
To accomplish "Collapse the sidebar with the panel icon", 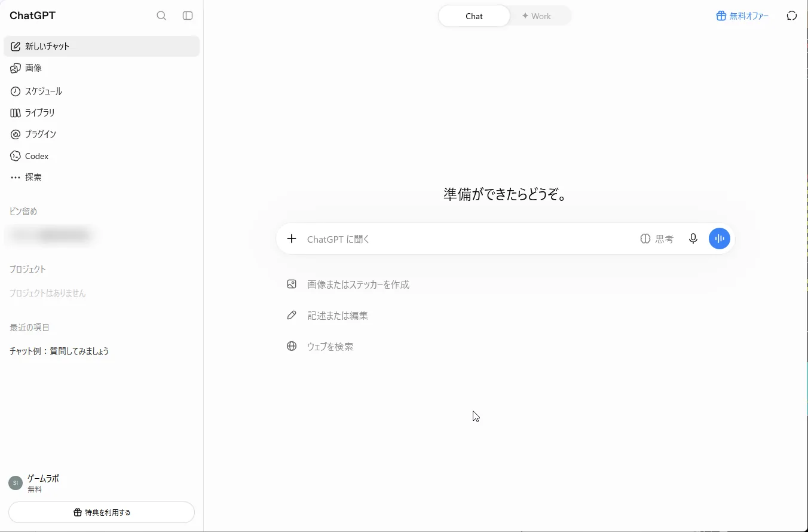I will coord(188,16).
